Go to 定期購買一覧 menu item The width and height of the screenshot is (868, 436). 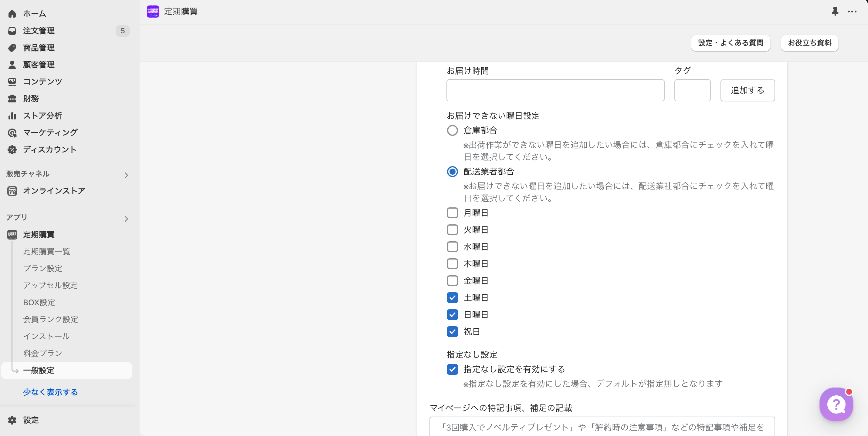[47, 251]
